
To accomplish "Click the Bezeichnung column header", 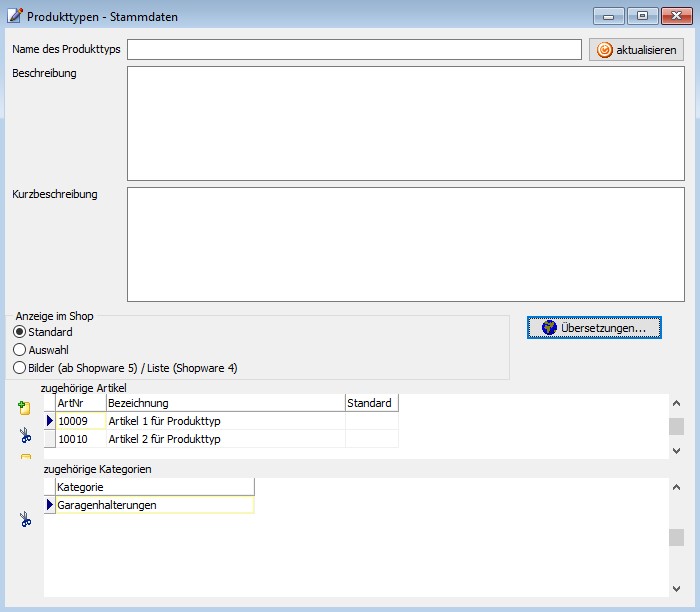I will tap(224, 403).
